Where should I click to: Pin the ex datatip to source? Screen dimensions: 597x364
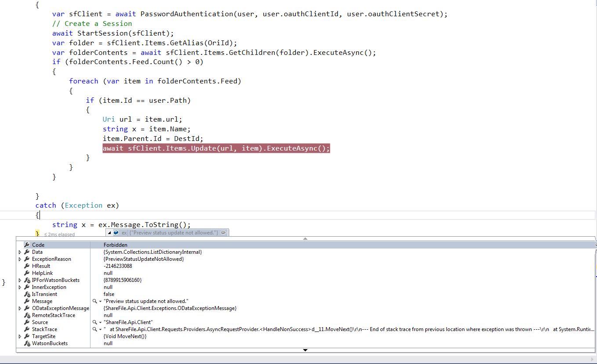223,233
